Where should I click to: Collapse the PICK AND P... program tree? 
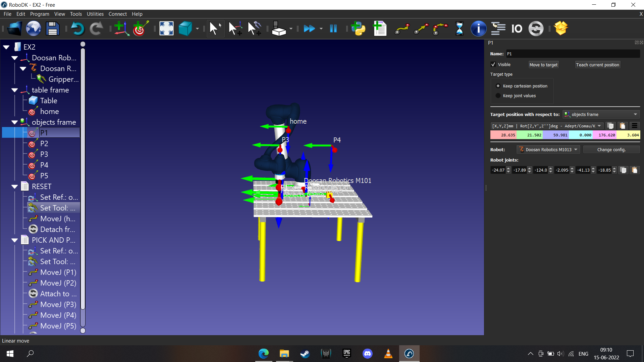pyautogui.click(x=14, y=240)
